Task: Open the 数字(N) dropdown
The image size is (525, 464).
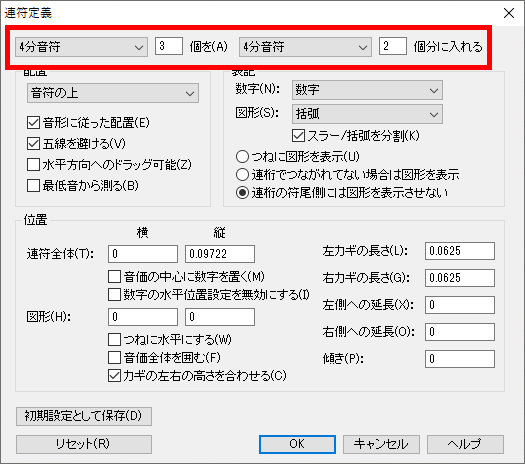Action: [x=367, y=90]
